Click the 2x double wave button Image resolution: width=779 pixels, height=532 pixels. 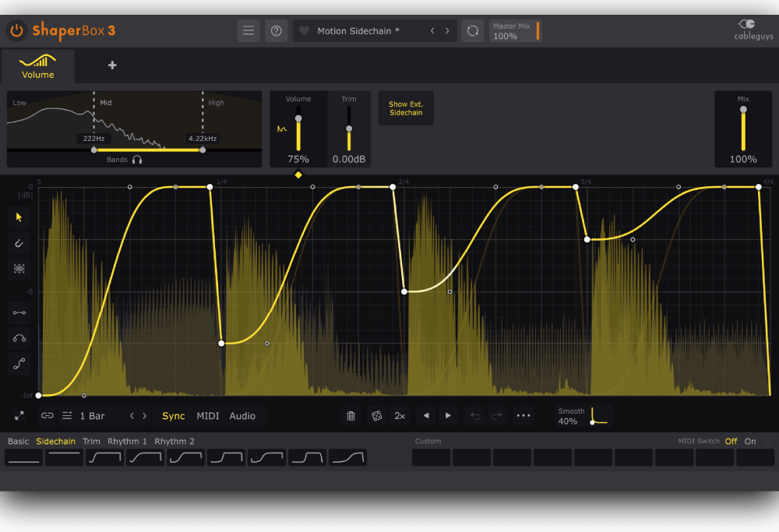point(400,416)
